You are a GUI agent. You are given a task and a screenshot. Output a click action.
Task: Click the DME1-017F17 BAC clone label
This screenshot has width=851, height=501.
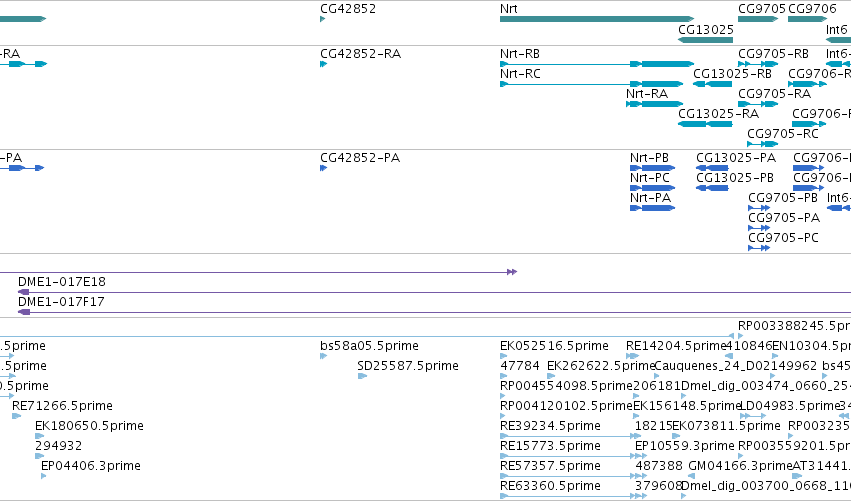point(61,302)
